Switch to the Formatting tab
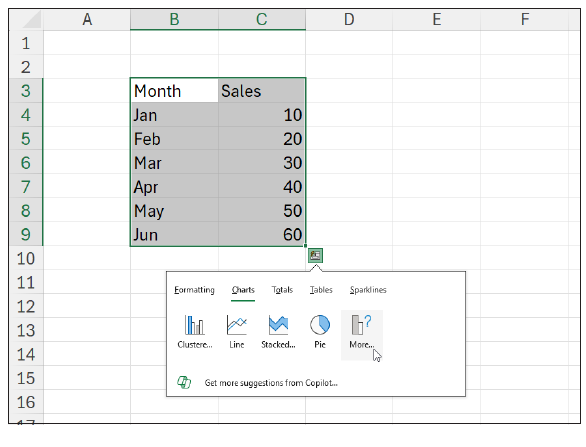Viewport: 586px width, 447px height. [x=194, y=290]
